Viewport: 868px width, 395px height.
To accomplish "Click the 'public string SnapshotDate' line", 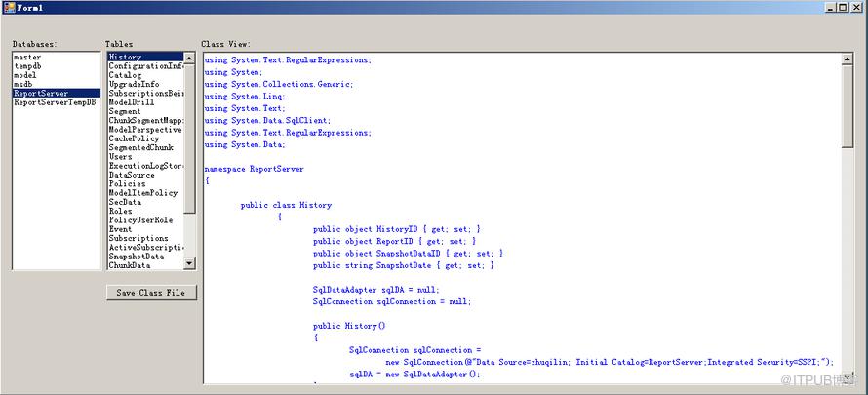I will pyautogui.click(x=404, y=265).
